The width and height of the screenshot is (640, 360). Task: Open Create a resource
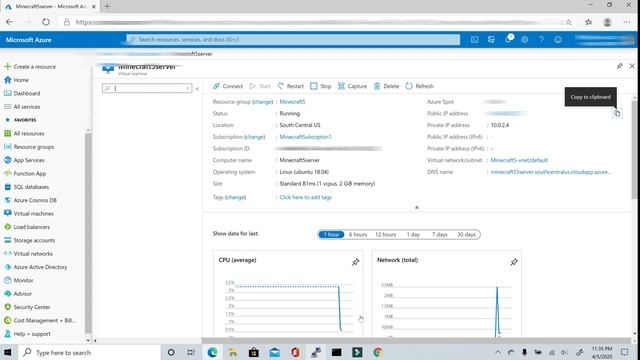[30, 67]
